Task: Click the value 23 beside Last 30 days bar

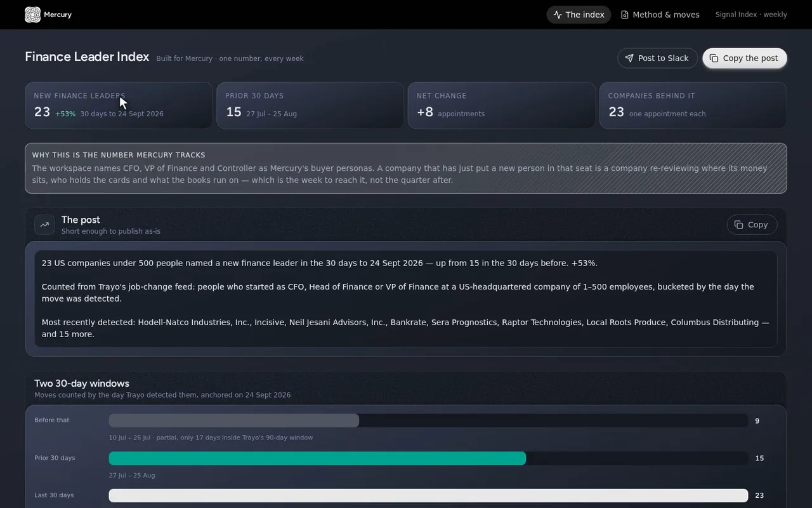Action: (x=759, y=495)
